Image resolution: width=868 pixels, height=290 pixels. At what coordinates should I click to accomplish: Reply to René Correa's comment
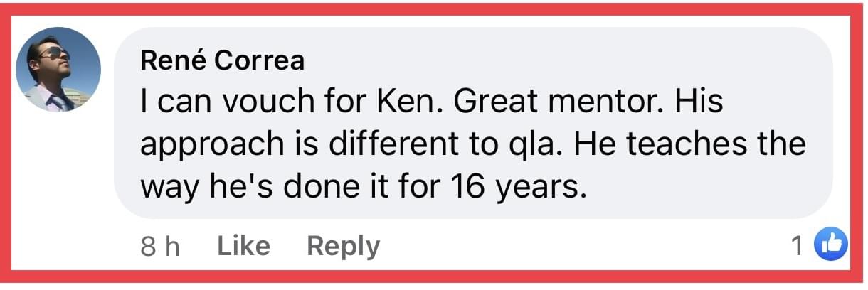[x=343, y=246]
